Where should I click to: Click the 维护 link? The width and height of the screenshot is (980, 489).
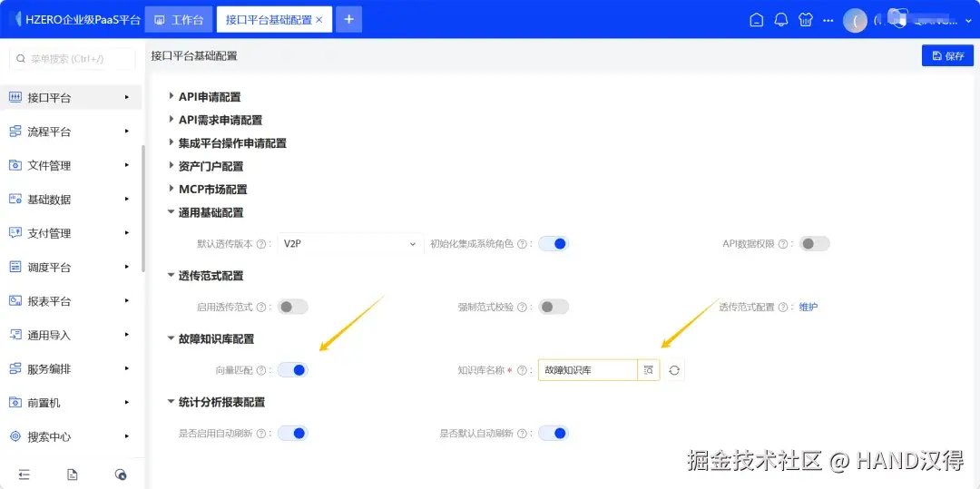click(x=808, y=307)
